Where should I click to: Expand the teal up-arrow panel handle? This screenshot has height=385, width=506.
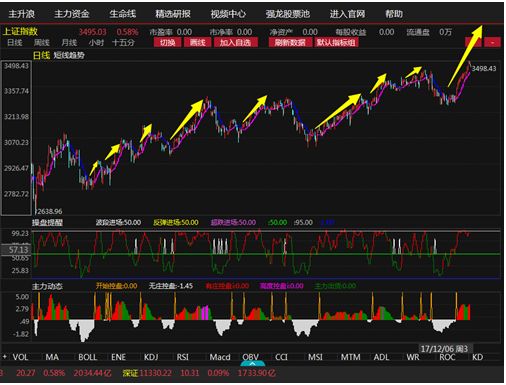point(253,363)
